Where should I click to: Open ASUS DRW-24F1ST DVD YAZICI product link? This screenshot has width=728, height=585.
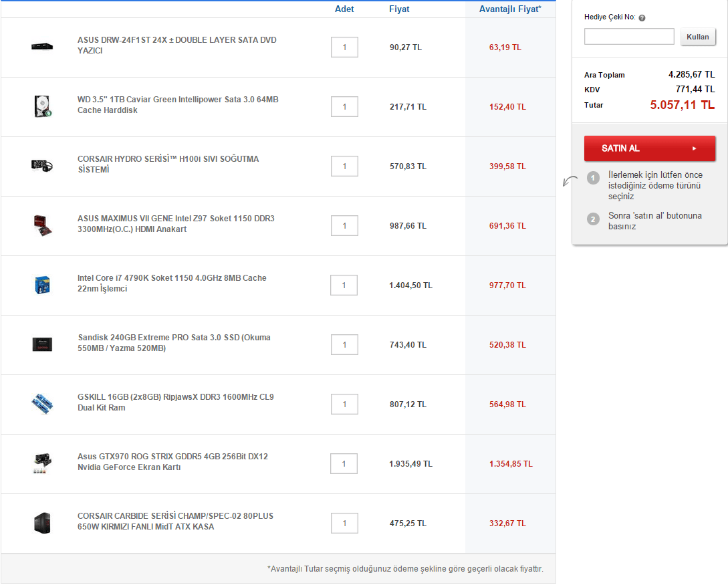point(177,45)
